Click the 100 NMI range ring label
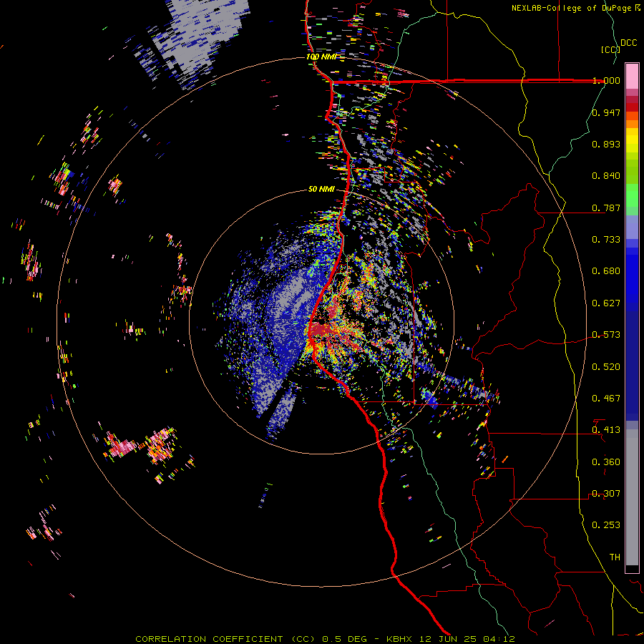Image resolution: width=644 pixels, height=644 pixels. pyautogui.click(x=321, y=57)
